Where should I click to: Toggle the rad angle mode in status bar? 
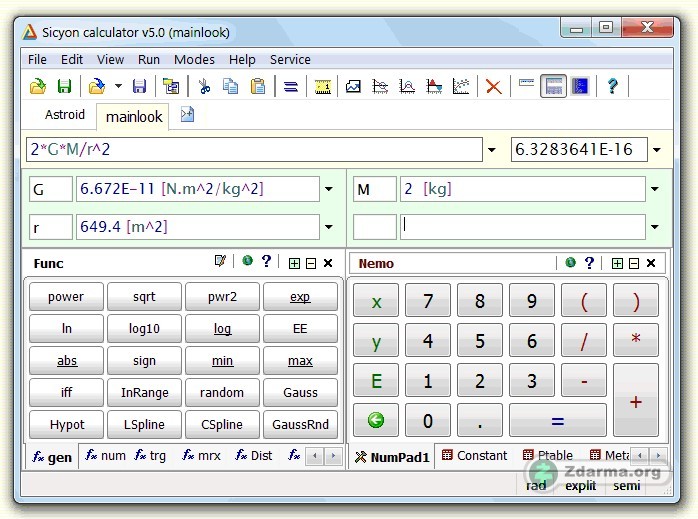click(x=536, y=485)
